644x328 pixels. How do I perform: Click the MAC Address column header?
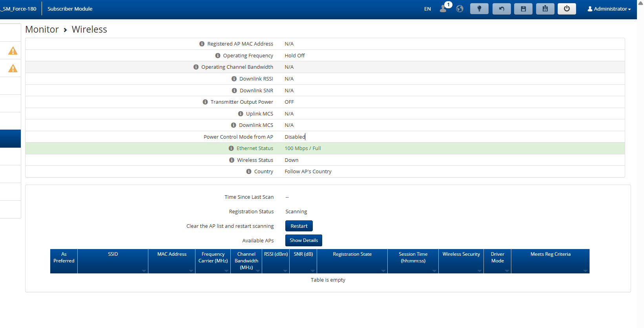point(171,255)
